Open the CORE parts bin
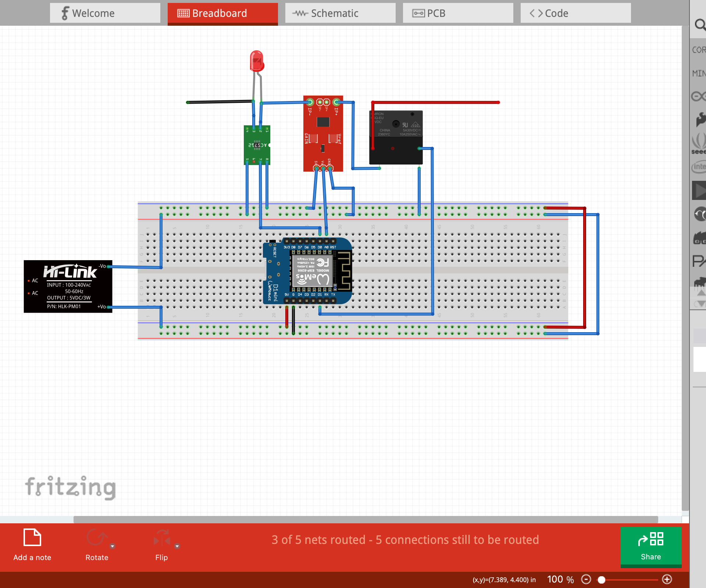706x588 pixels. pyautogui.click(x=699, y=50)
